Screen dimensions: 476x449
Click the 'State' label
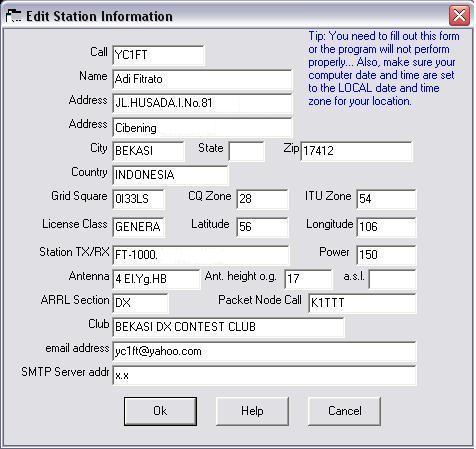[211, 148]
